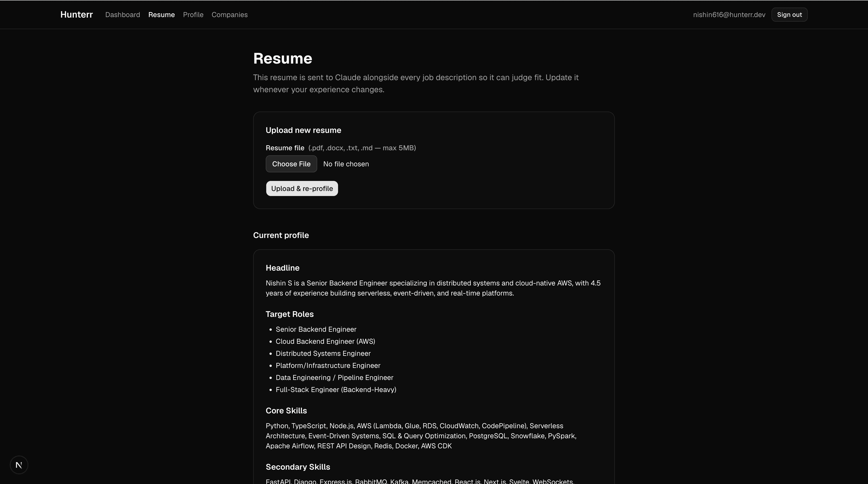Click the Secondary Skills section title
The width and height of the screenshot is (868, 484).
click(298, 467)
